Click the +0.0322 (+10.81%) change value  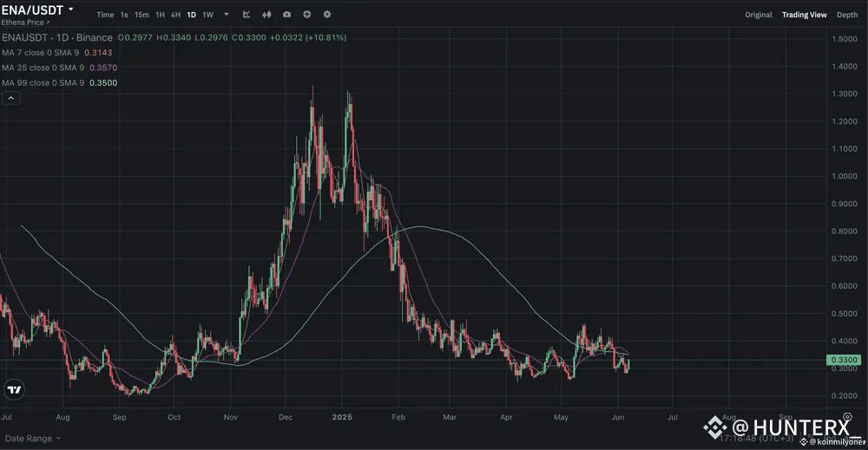point(308,37)
